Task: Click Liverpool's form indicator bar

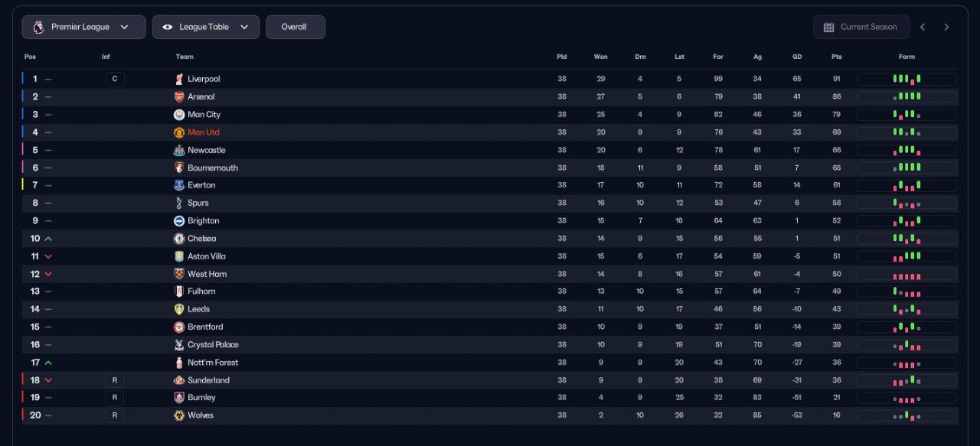Action: pos(906,80)
